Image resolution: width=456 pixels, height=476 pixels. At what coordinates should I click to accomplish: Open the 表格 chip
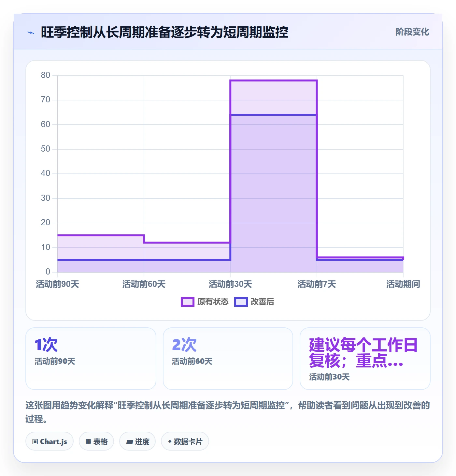point(96,441)
